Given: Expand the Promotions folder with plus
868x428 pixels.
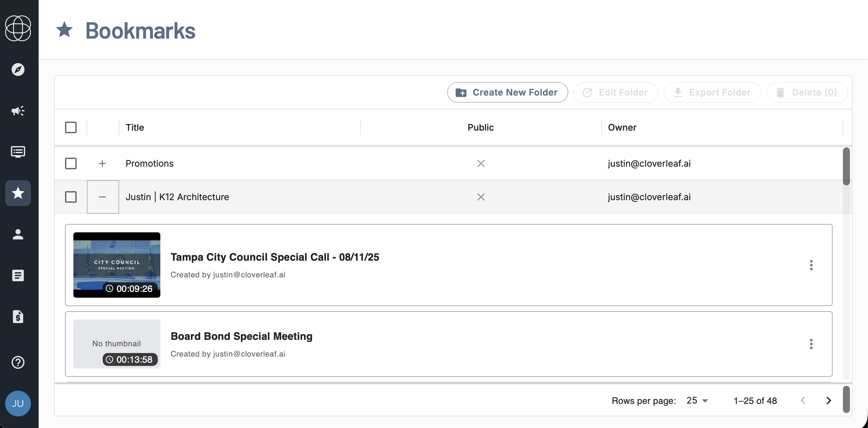Looking at the screenshot, I should tap(102, 164).
